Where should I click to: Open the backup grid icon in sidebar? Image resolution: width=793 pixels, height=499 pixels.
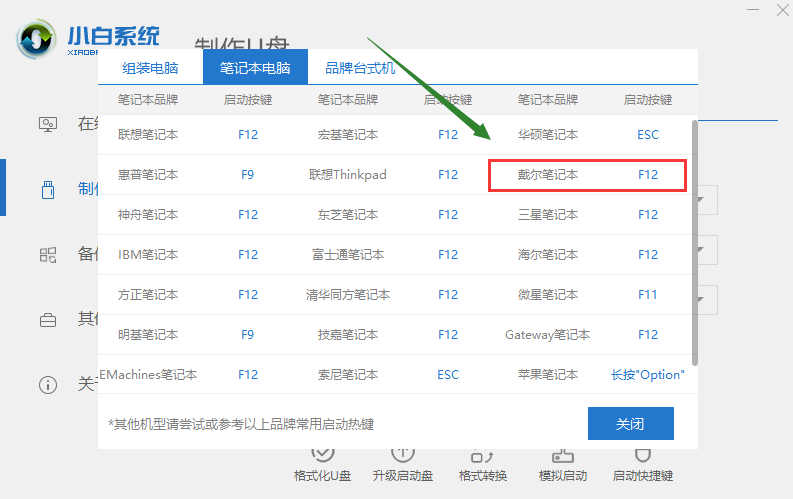pyautogui.click(x=47, y=254)
